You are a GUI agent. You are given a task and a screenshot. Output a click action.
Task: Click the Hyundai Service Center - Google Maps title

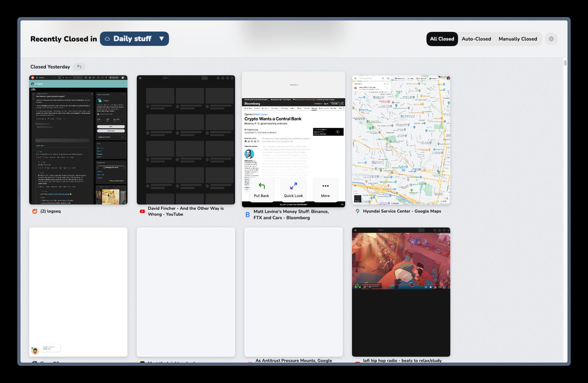tap(402, 211)
